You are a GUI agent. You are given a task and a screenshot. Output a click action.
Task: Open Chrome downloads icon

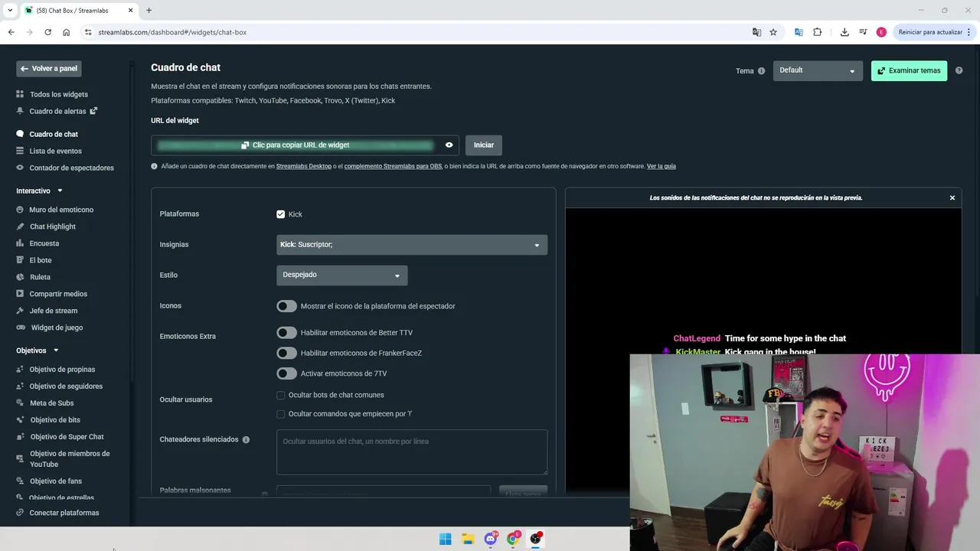click(x=844, y=32)
